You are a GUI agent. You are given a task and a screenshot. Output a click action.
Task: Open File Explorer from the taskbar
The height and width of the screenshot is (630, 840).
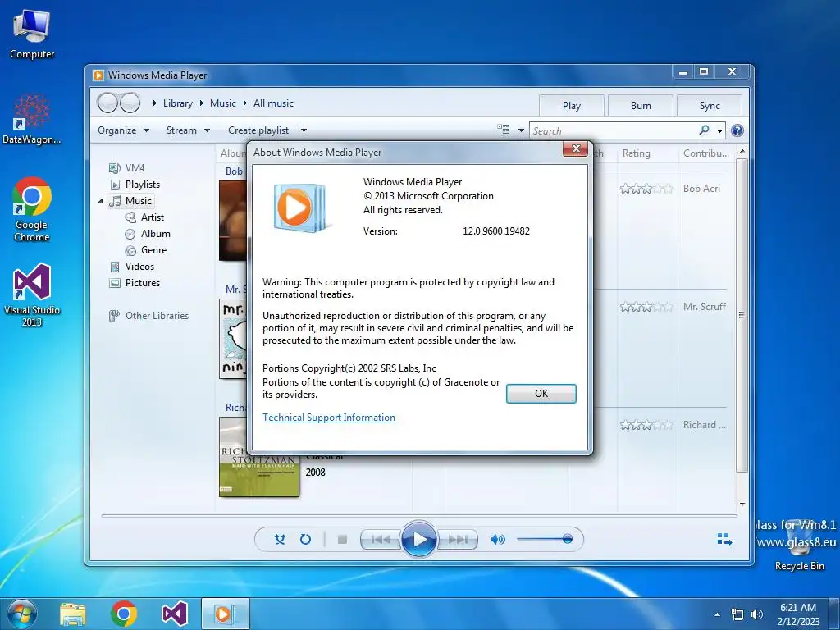(x=73, y=614)
